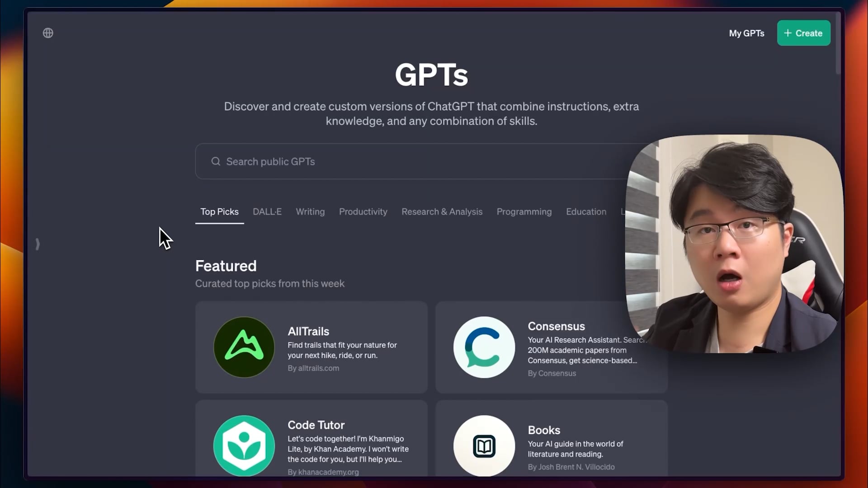868x488 pixels.
Task: Switch to the DALL·E tab
Action: click(x=267, y=211)
